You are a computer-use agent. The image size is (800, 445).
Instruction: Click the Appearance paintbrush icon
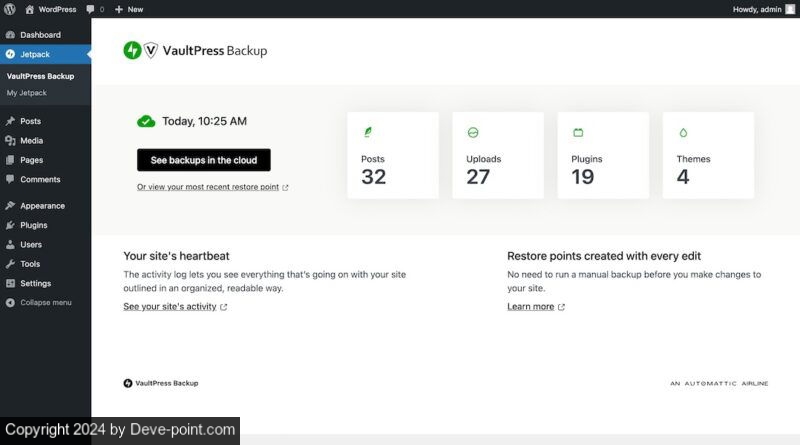[x=10, y=206]
